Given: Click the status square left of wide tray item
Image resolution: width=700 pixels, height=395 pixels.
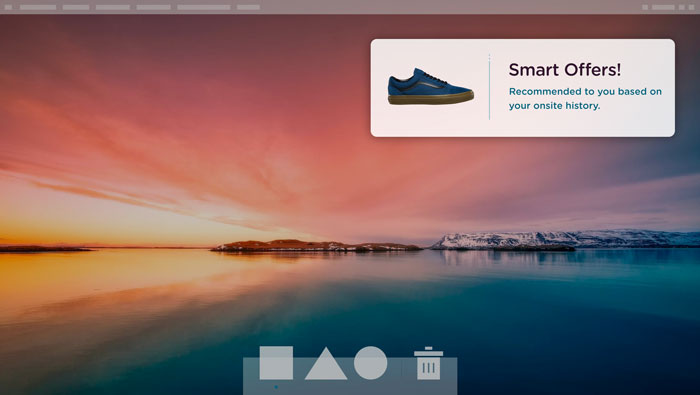Looking at the screenshot, I should click(x=645, y=7).
